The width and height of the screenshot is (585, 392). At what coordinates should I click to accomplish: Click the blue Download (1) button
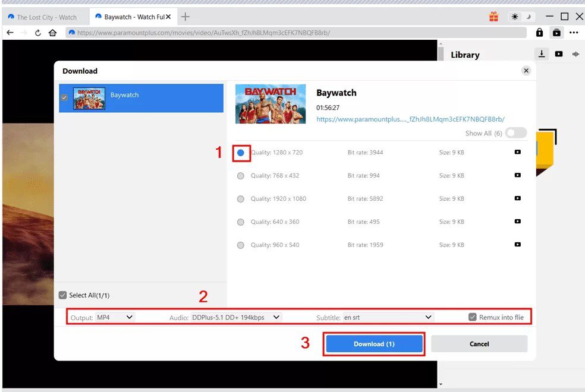(x=374, y=344)
